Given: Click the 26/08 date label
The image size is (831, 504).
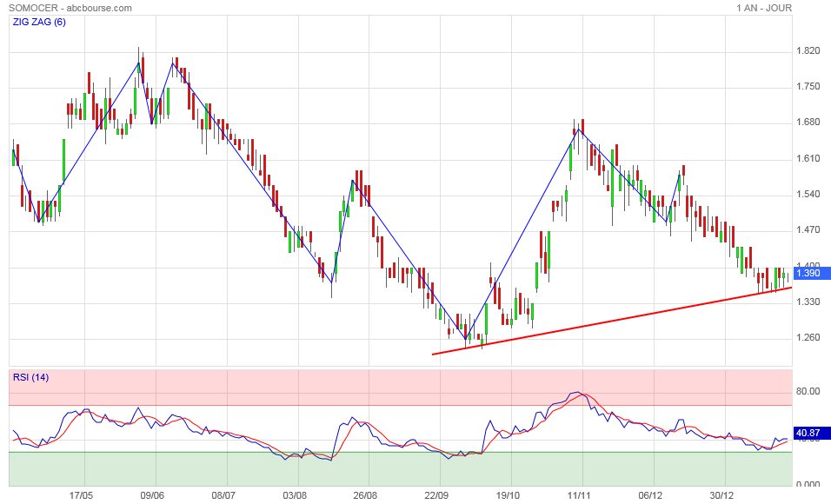Looking at the screenshot, I should tap(366, 495).
